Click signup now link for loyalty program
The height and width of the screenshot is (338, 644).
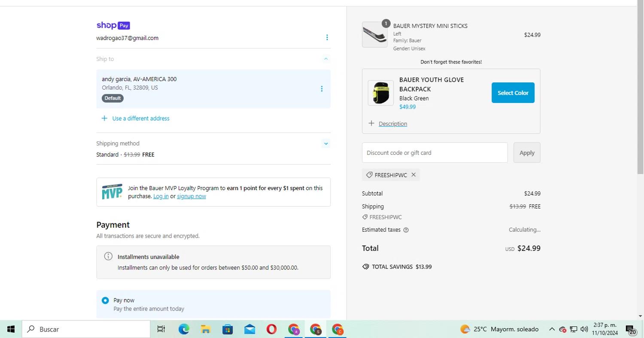click(x=191, y=196)
